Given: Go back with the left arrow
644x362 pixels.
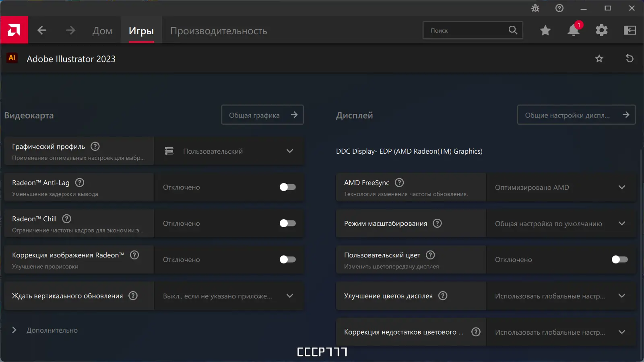Looking at the screenshot, I should pos(42,30).
